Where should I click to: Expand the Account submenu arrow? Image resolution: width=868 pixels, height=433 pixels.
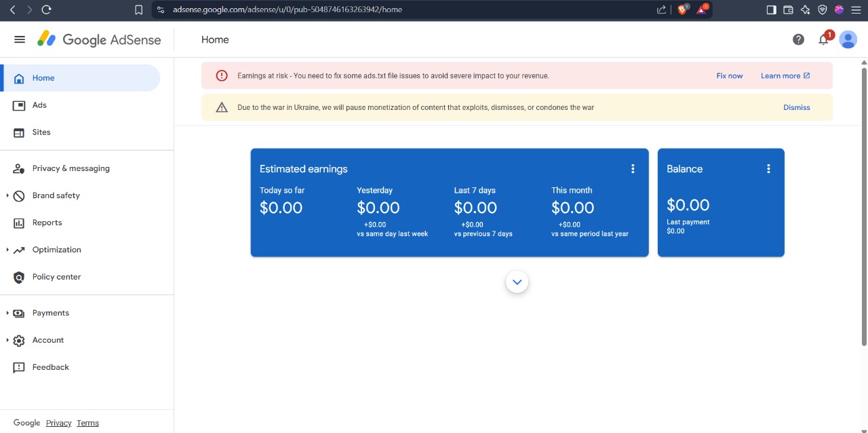[x=7, y=340]
